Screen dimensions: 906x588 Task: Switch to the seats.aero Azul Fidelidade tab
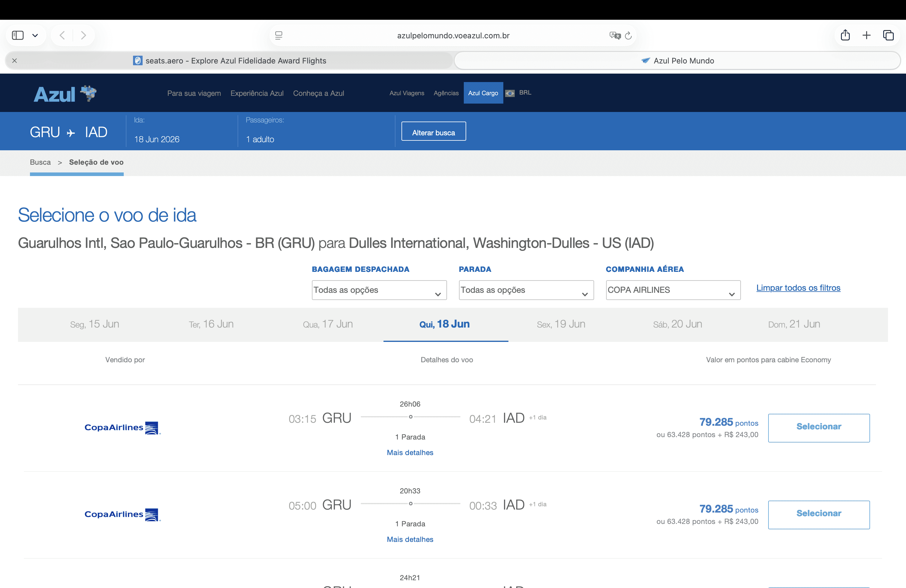[x=229, y=60]
